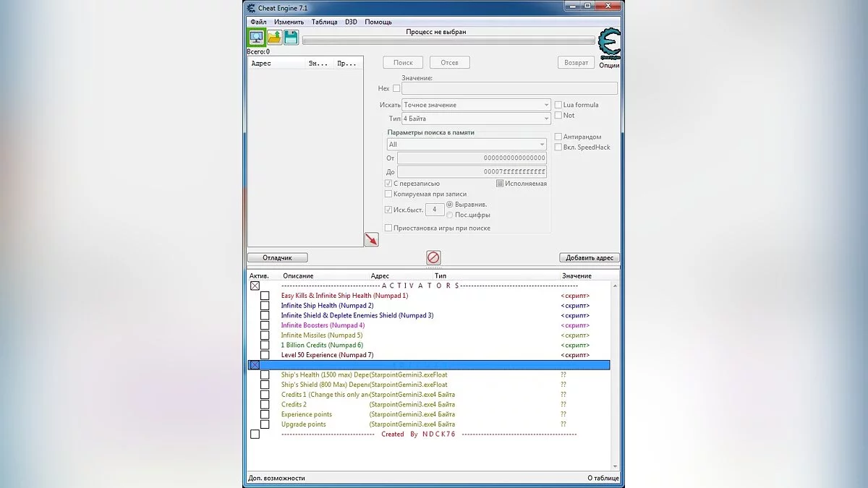Toggle Ship's Shield (800 Max) checkbox
The width and height of the screenshot is (868, 488).
pos(265,385)
